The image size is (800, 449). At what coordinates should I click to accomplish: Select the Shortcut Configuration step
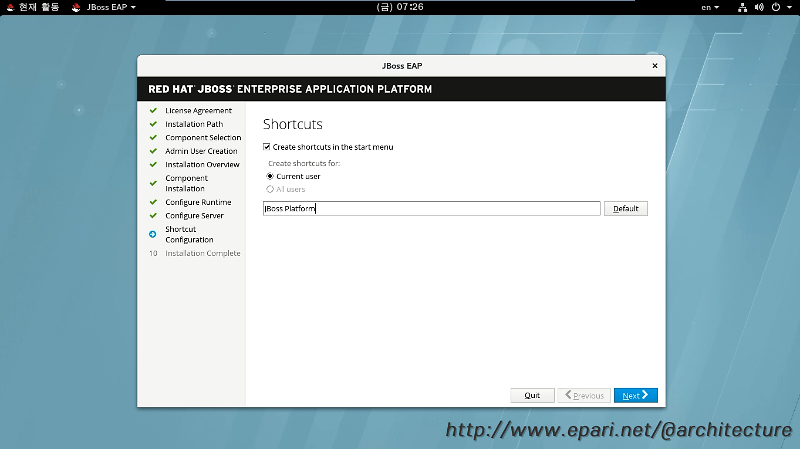pyautogui.click(x=189, y=234)
